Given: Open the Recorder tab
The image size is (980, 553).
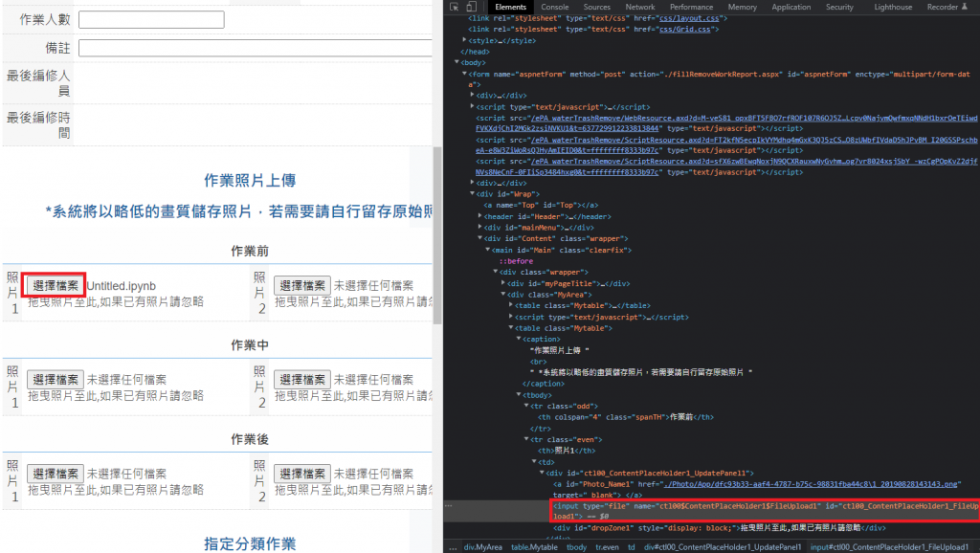Looking at the screenshot, I should point(947,7).
